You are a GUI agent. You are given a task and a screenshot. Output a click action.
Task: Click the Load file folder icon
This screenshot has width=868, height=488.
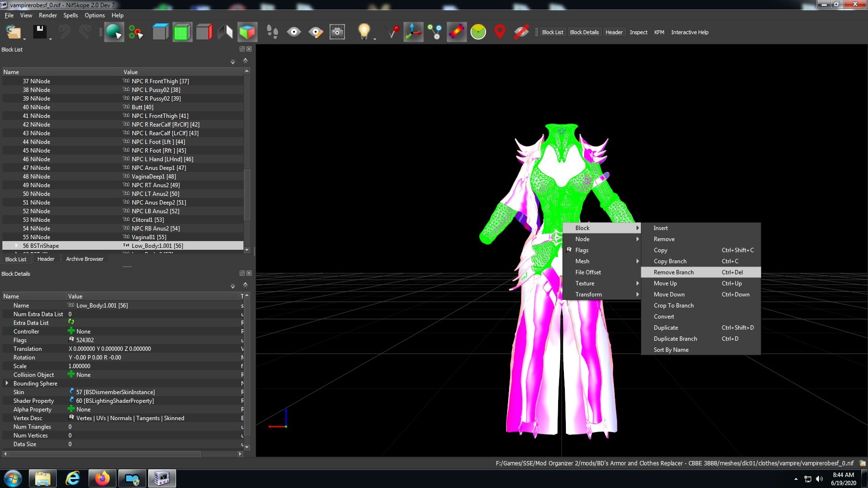coord(13,32)
